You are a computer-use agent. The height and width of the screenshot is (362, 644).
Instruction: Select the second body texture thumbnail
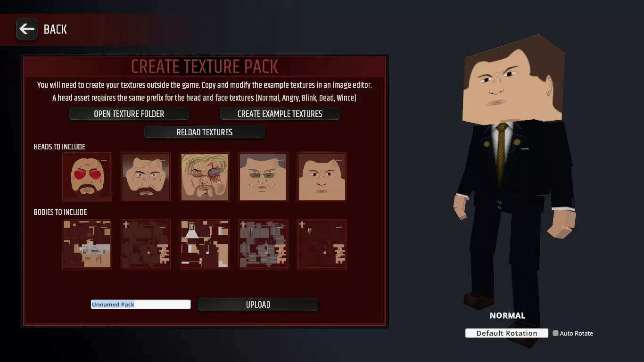tap(146, 244)
